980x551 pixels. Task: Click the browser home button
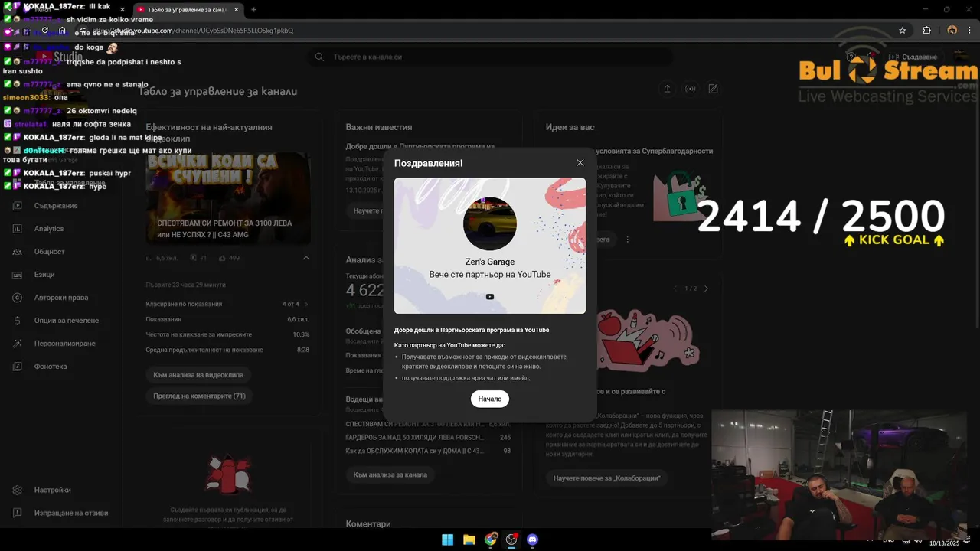[63, 31]
